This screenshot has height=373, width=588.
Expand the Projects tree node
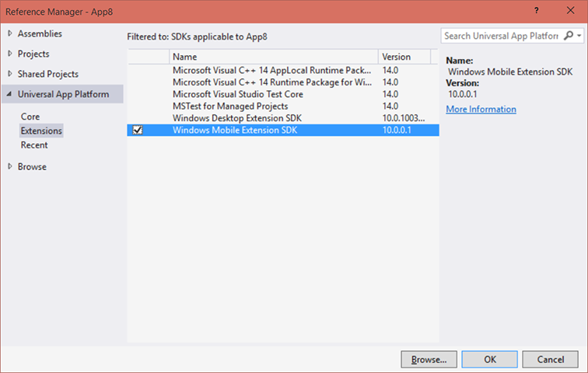coord(10,54)
